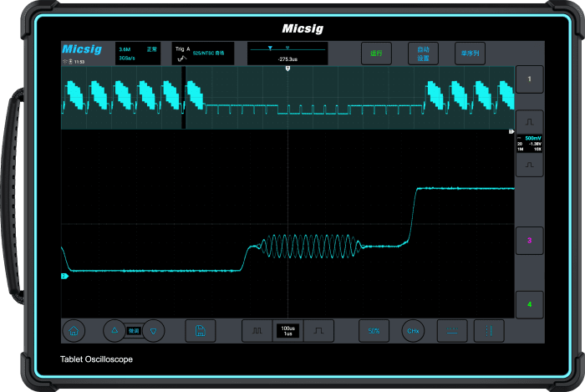The width and height of the screenshot is (585, 392).
Task: Tap the green Run/Stop (运行) button
Action: coord(376,53)
